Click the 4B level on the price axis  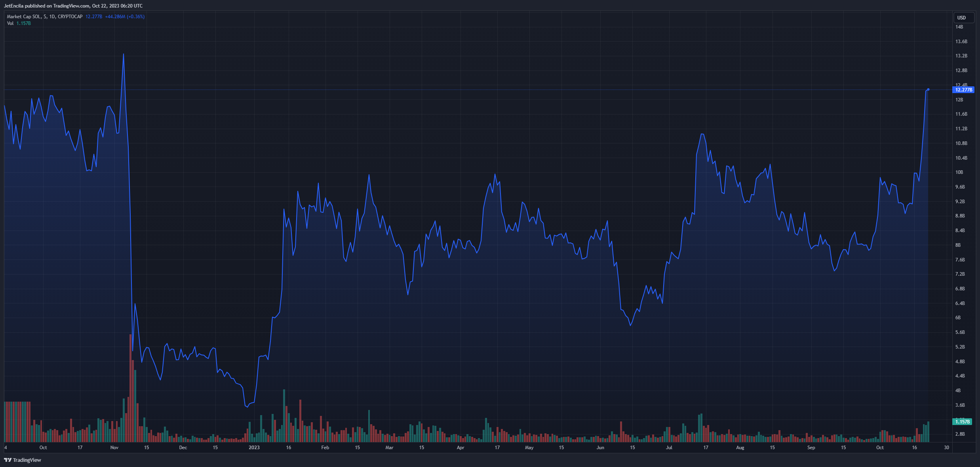[x=958, y=391]
